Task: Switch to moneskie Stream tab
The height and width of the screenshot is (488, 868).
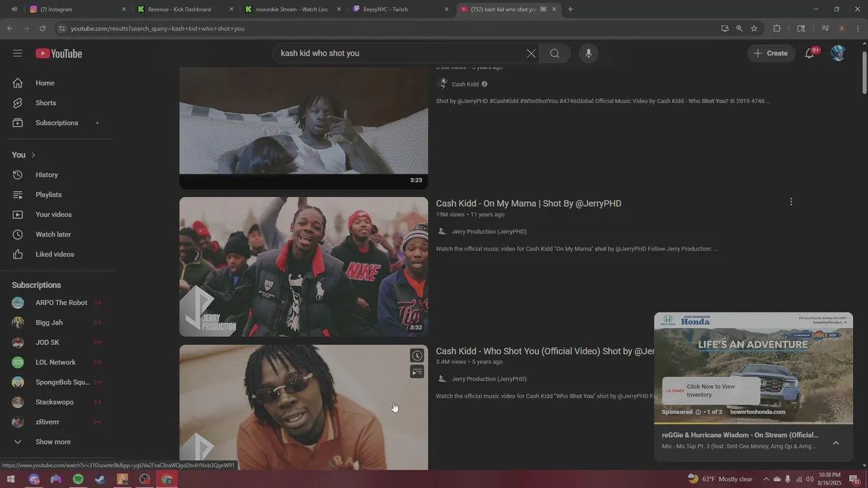Action: pos(294,9)
